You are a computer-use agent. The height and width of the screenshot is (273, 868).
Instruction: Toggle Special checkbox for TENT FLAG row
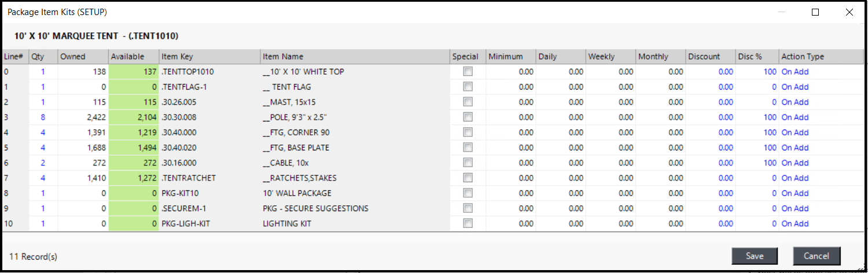click(x=468, y=87)
